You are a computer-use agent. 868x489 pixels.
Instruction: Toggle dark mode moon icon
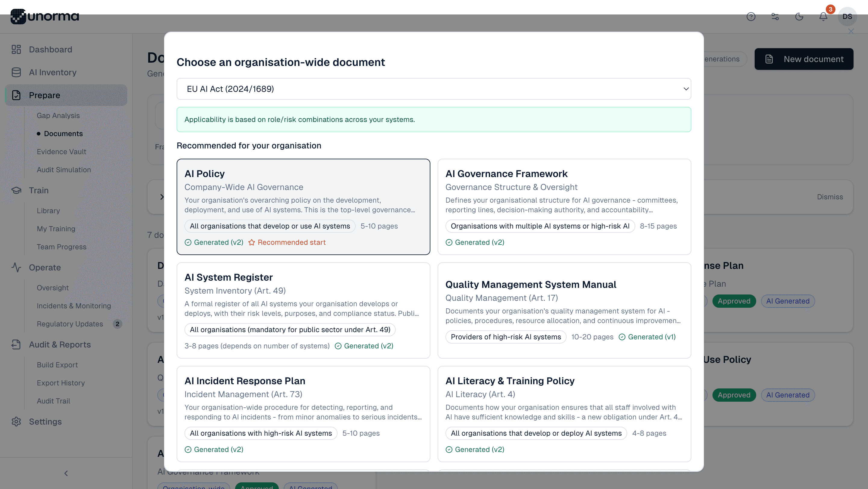click(799, 17)
